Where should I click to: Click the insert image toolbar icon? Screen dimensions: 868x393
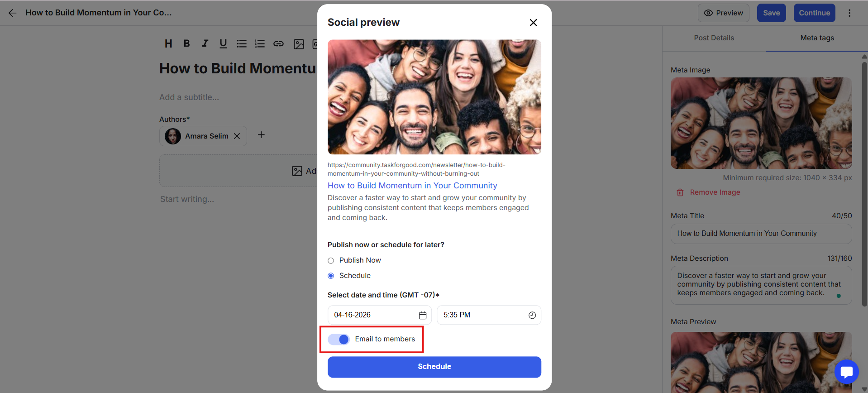[299, 44]
